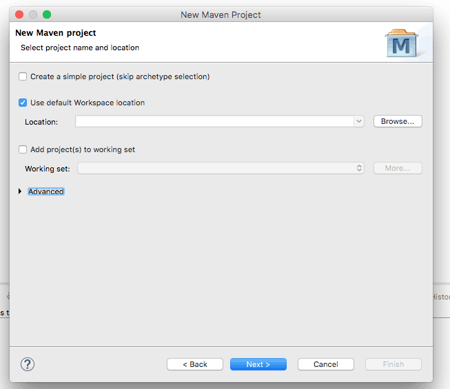Click the red close window button
This screenshot has height=389, width=450.
coord(19,15)
